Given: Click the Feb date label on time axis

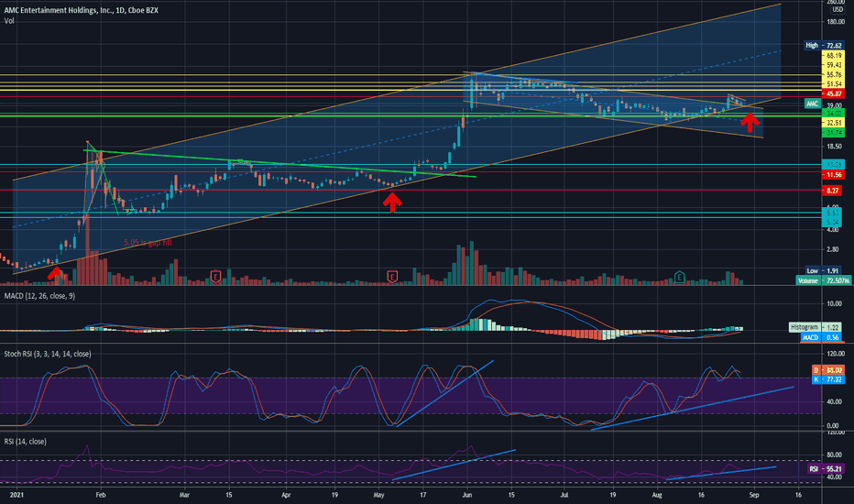Looking at the screenshot, I should pos(100,495).
